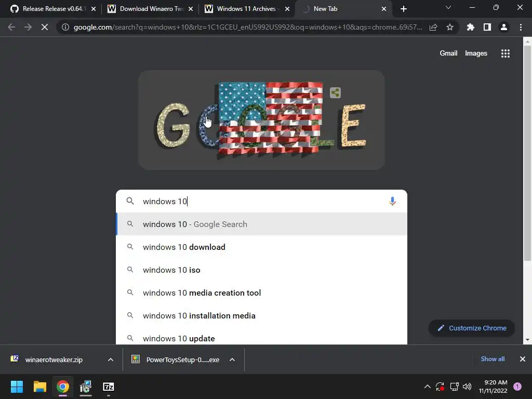
Task: Go back to previous page
Action: tap(11, 27)
